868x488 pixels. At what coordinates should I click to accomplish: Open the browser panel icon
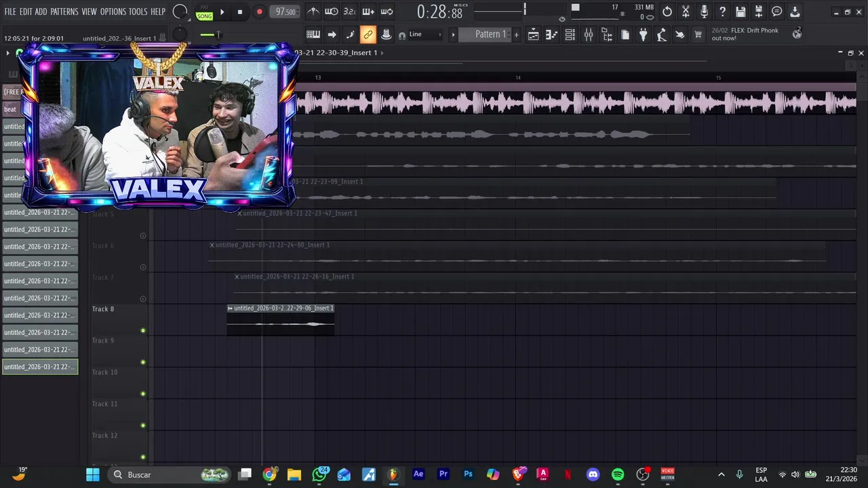point(607,35)
